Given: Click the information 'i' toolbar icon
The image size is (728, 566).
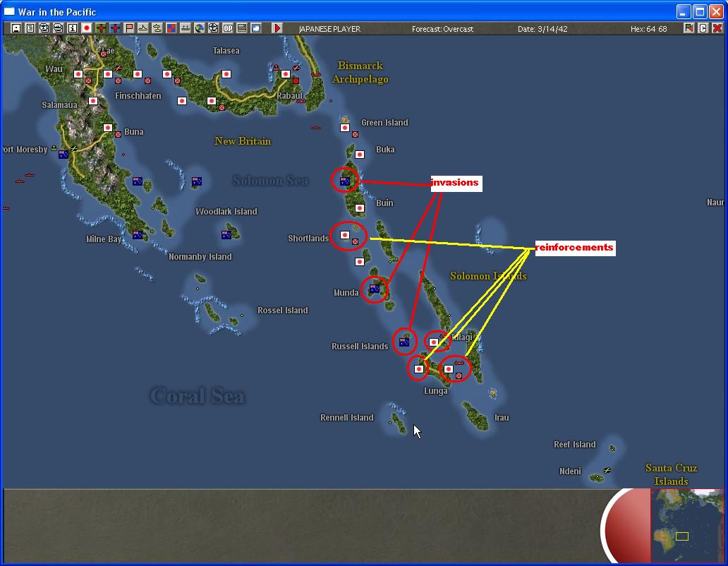Looking at the screenshot, I should 73,28.
